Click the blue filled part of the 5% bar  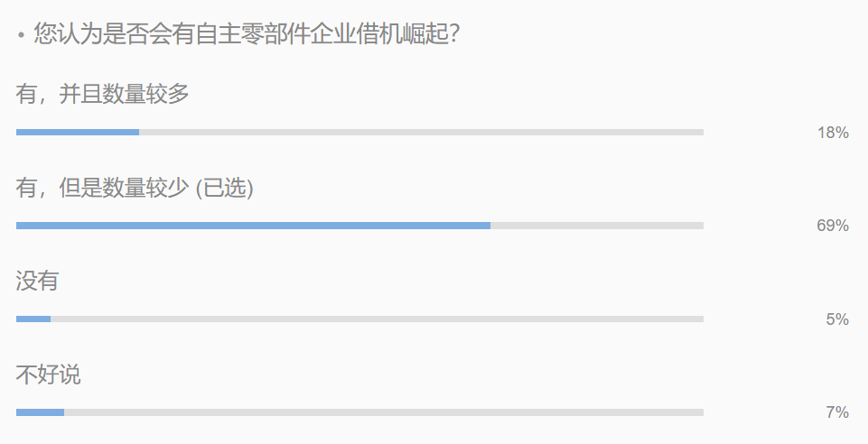[33, 319]
